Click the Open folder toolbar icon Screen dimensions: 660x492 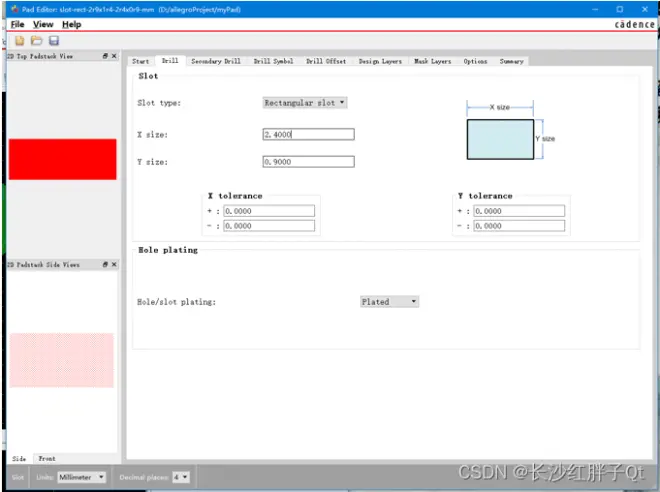point(37,41)
